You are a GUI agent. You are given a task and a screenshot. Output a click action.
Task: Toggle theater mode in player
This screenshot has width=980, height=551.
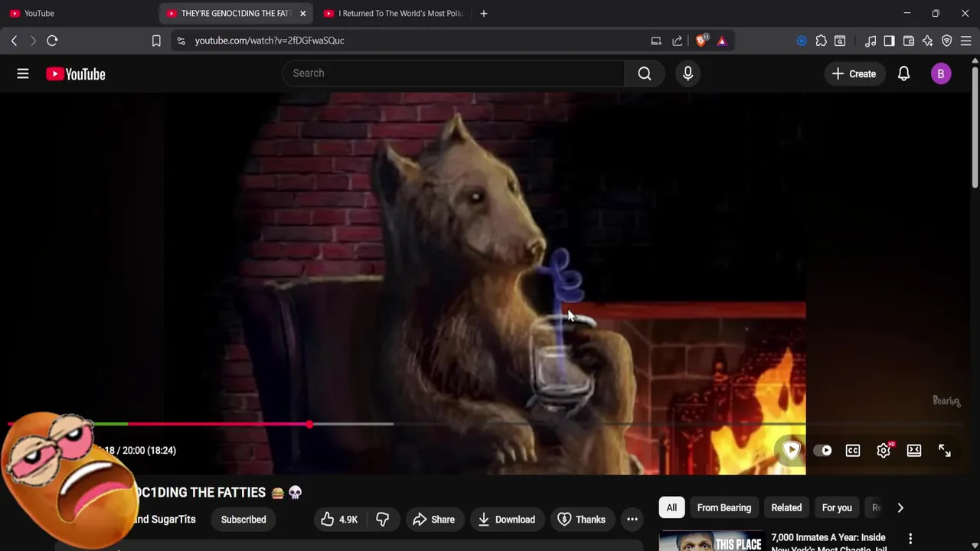[x=914, y=451]
